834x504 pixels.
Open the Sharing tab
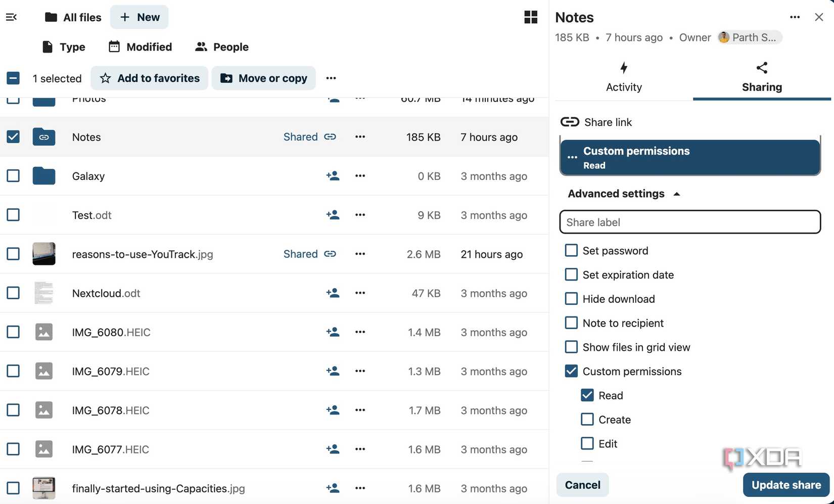762,77
